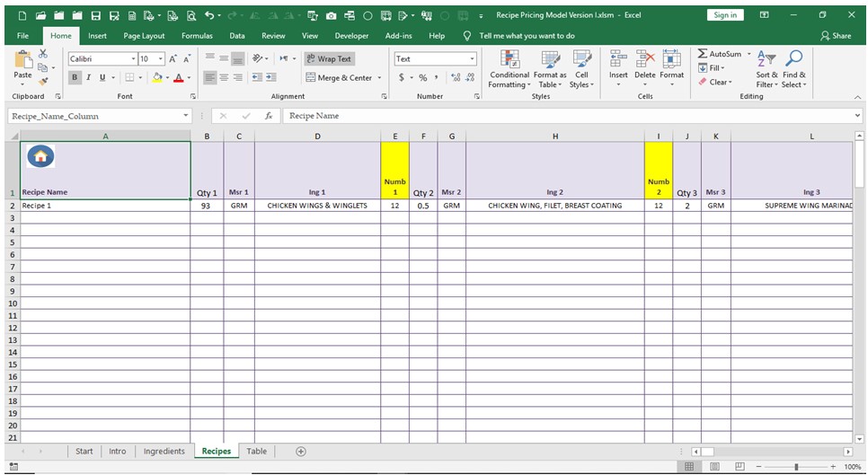This screenshot has height=475, width=868.
Task: Click the Increase Indent icon
Action: pyautogui.click(x=270, y=77)
